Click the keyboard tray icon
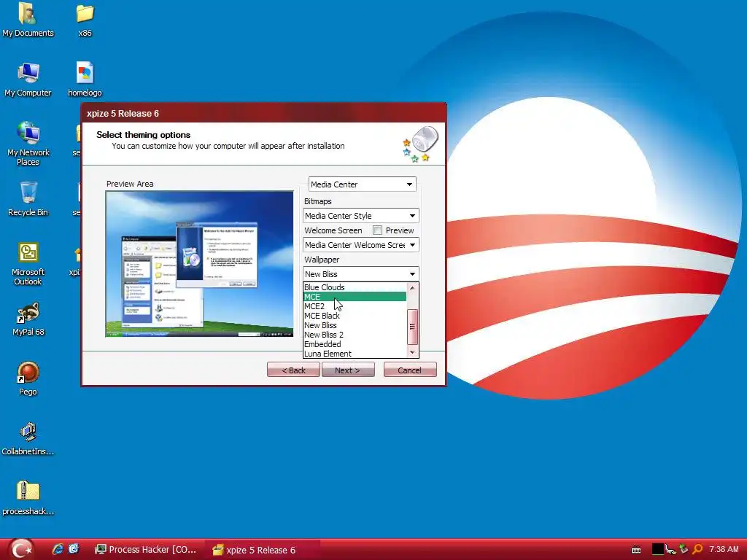 coord(636,551)
